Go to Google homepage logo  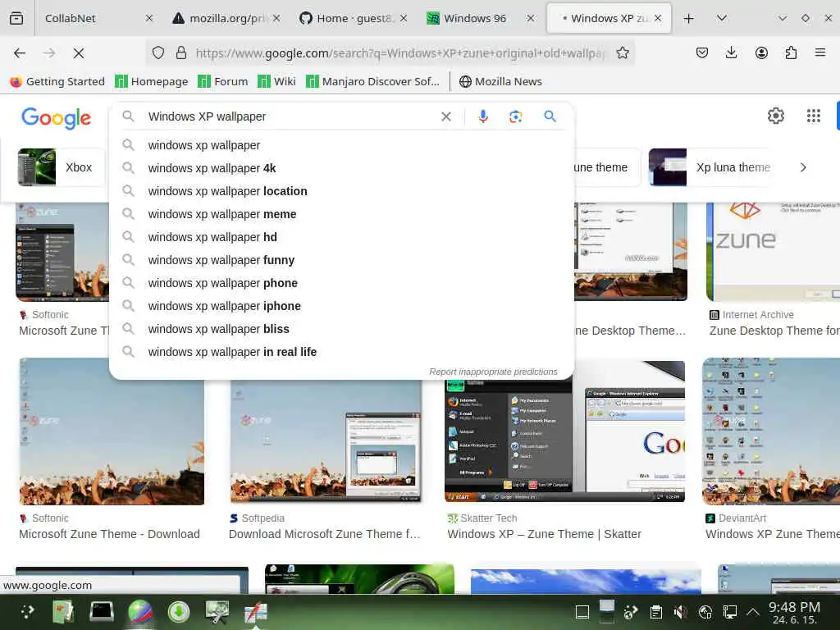click(57, 118)
